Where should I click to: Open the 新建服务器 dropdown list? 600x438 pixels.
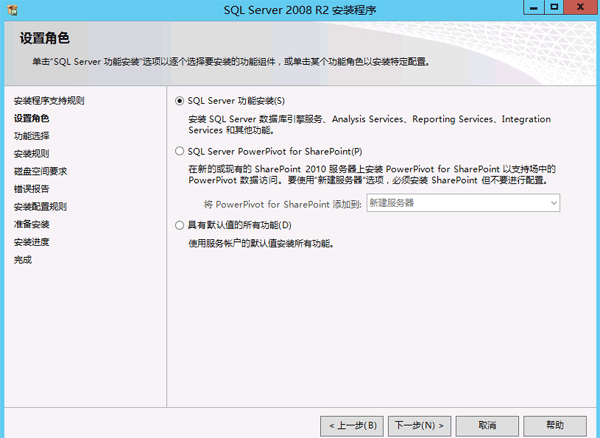(x=463, y=203)
